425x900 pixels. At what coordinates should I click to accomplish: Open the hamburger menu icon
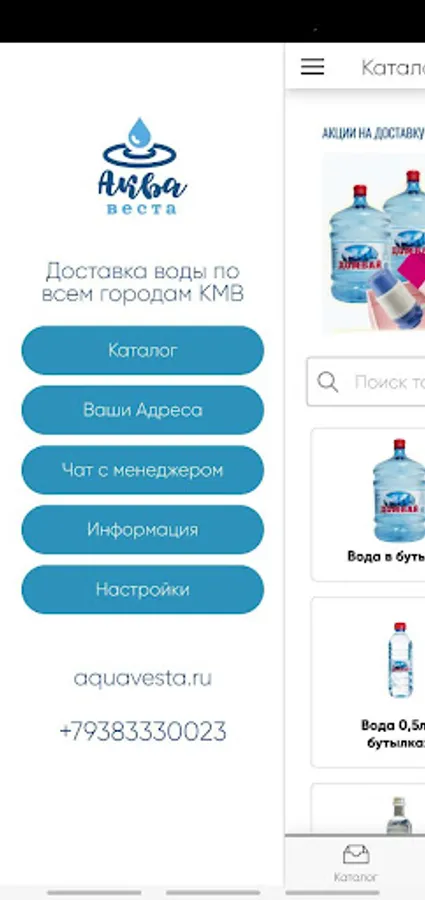(312, 67)
